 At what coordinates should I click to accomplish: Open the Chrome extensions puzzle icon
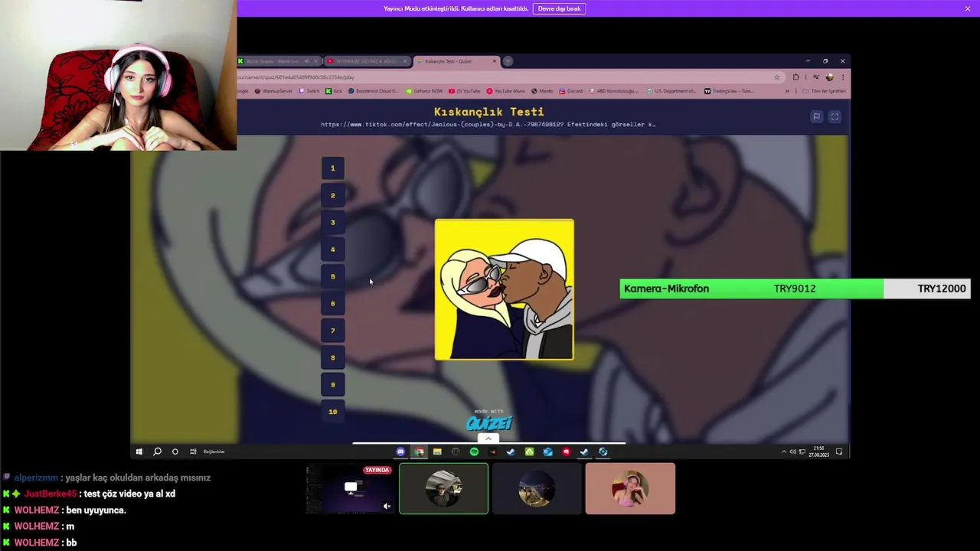(x=795, y=77)
